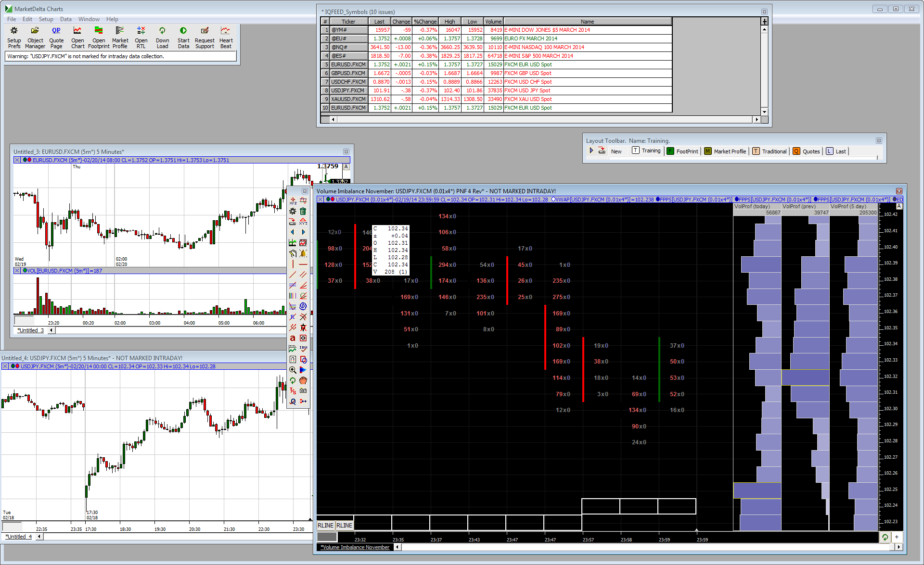Expand the layout toolbar play arrow
The width and height of the screenshot is (924, 565).
[591, 151]
